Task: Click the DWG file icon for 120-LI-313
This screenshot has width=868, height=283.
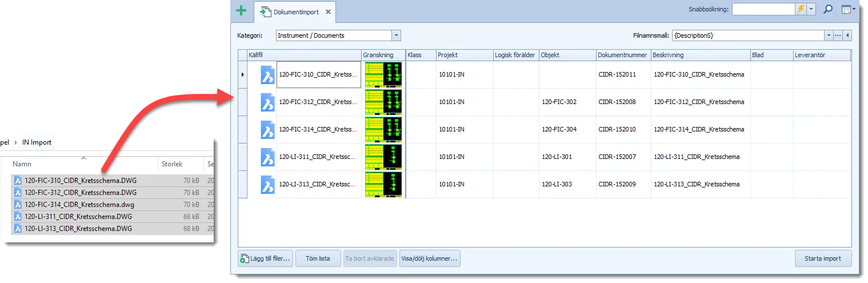Action: click(x=268, y=185)
